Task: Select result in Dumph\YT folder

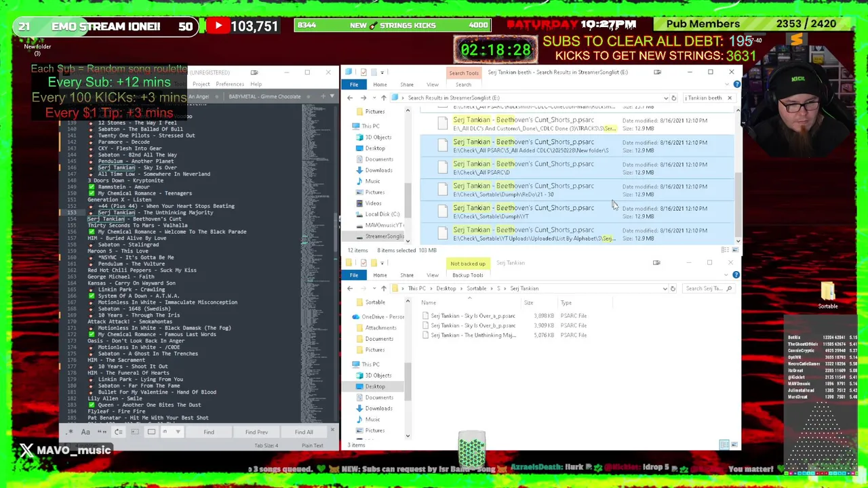Action: coord(576,211)
